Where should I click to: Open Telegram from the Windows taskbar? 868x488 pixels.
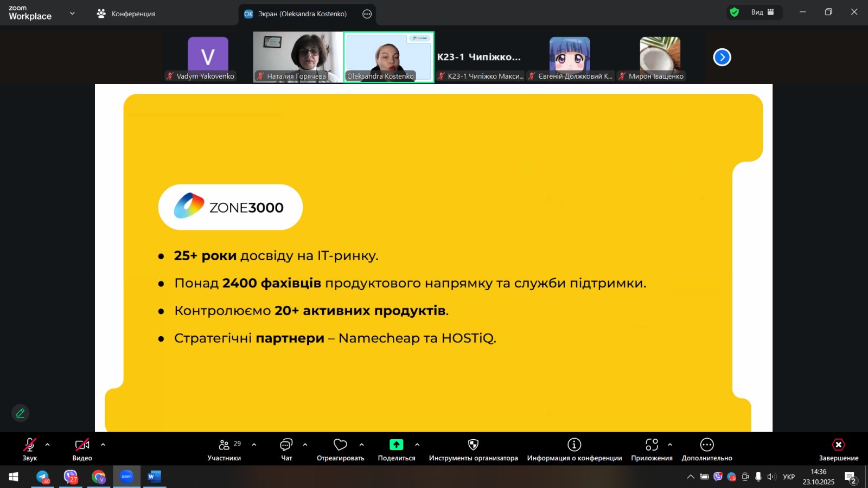click(x=42, y=477)
